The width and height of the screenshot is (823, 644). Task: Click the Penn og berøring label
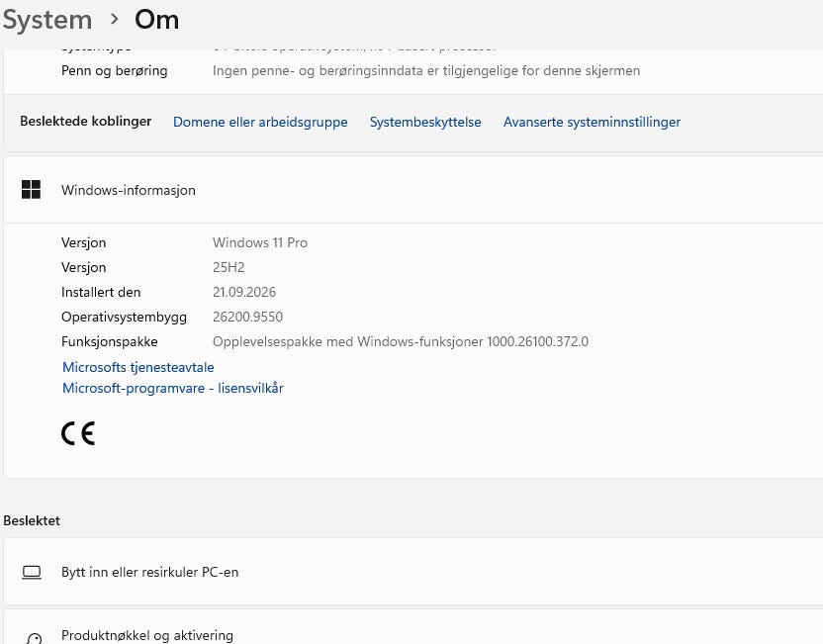pyautogui.click(x=115, y=70)
